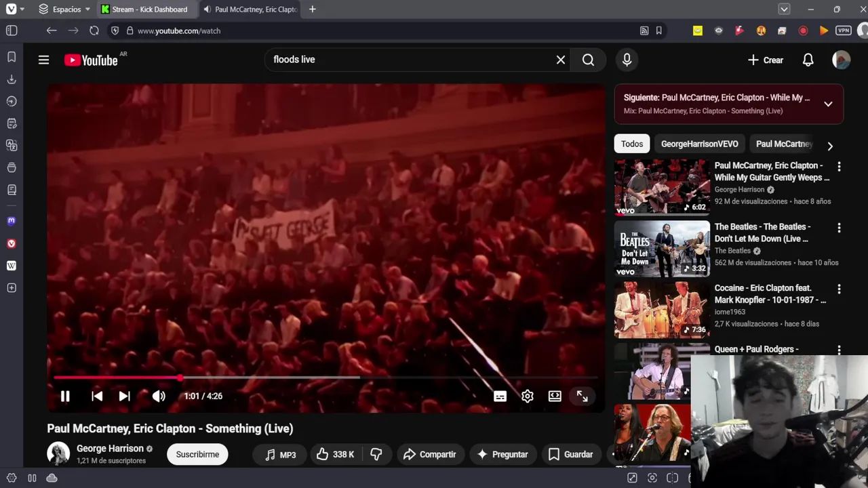868x488 pixels.
Task: Open the YouTube guide hamburger menu
Action: [43, 60]
